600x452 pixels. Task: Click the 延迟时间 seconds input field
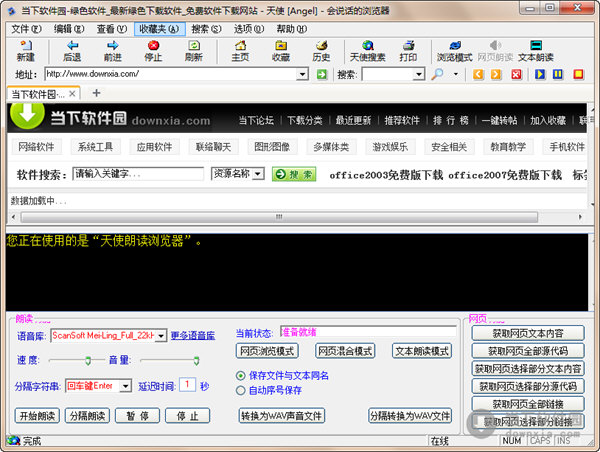[x=188, y=385]
